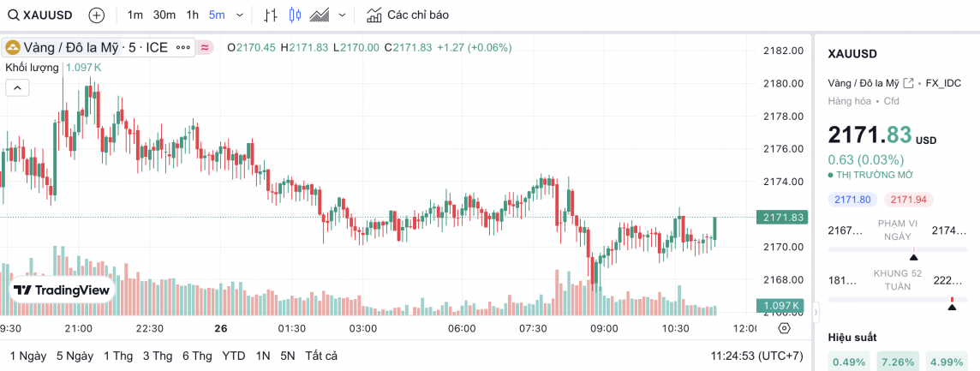The image size is (980, 371).
Task: Click the 52-week range slider marker
Action: click(951, 303)
